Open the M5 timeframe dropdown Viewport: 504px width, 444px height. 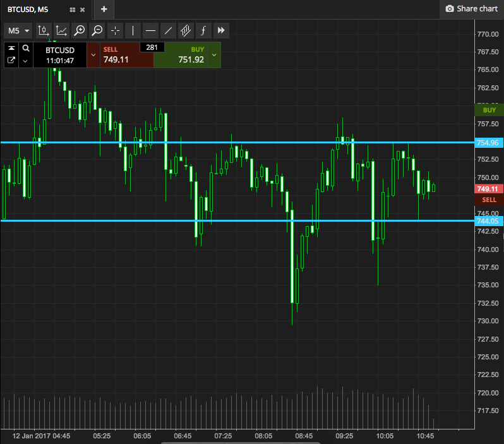[x=18, y=30]
